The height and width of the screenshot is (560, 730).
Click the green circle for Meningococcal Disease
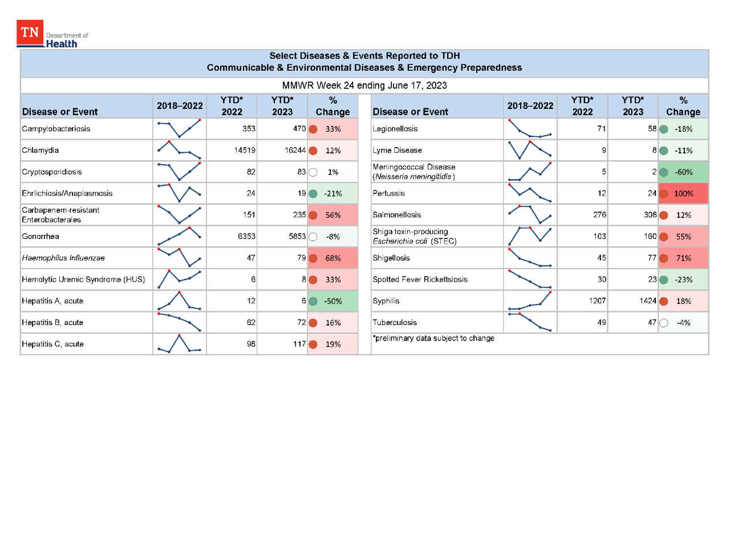tap(664, 172)
